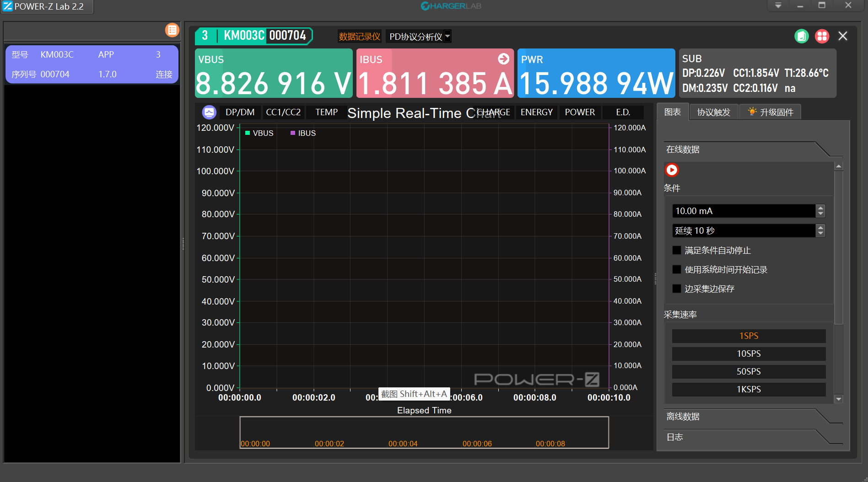Start recording with the red play button
The height and width of the screenshot is (482, 868).
pyautogui.click(x=672, y=170)
